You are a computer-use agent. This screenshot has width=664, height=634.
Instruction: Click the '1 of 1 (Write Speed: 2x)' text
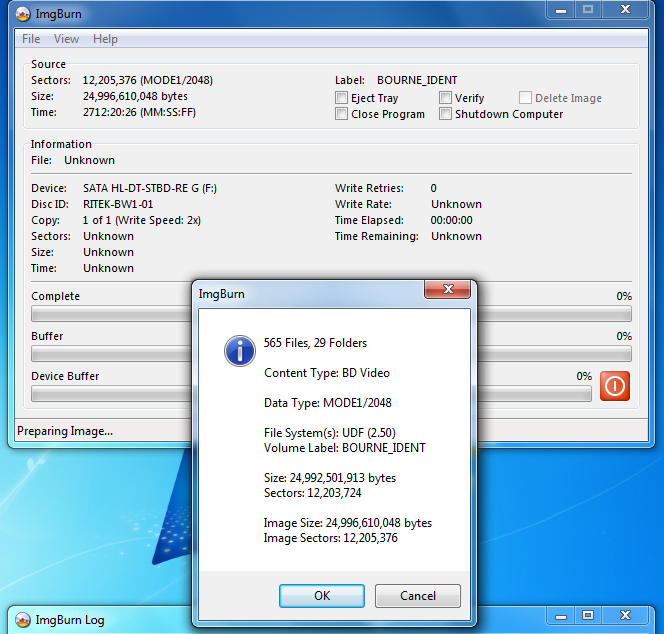coord(142,220)
